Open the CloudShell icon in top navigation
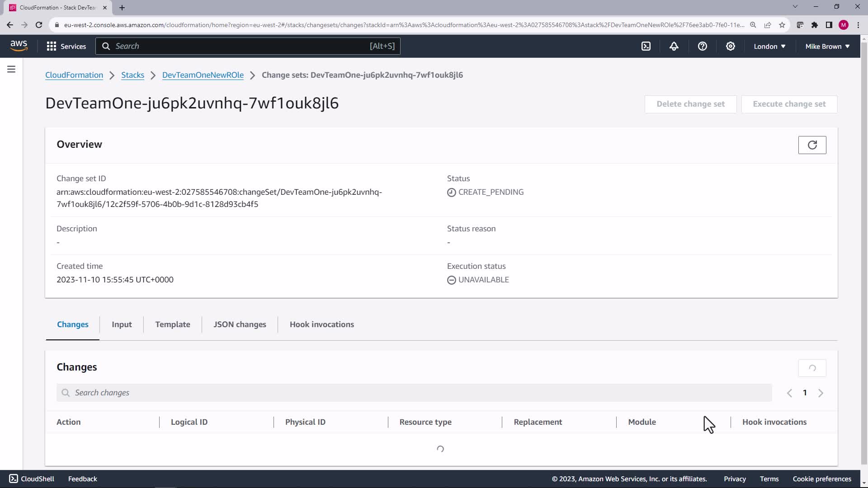 tap(646, 46)
